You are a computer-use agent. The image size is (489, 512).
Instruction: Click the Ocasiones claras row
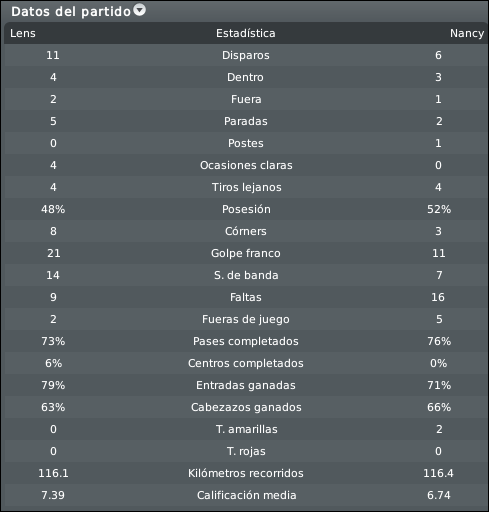point(246,165)
